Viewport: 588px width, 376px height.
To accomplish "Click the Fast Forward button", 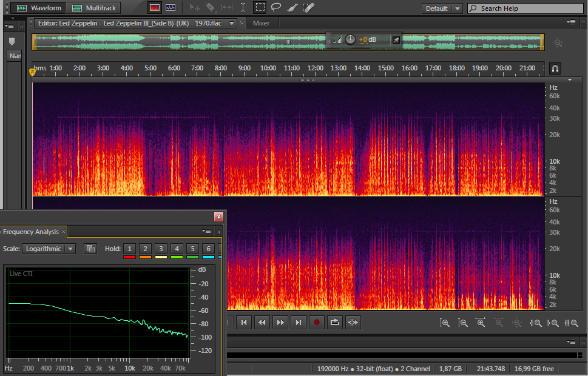I will click(280, 323).
